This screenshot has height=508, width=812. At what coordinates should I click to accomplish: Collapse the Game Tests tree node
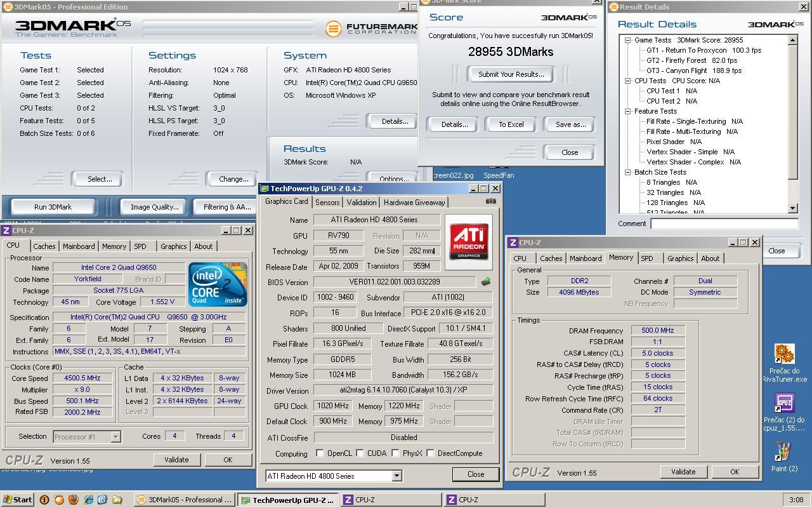(627, 40)
